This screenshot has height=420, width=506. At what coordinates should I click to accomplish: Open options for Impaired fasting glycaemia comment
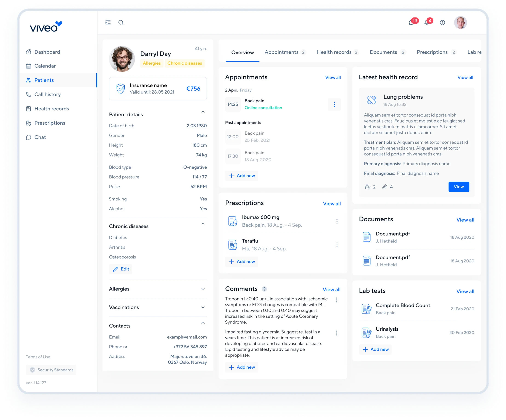click(337, 333)
